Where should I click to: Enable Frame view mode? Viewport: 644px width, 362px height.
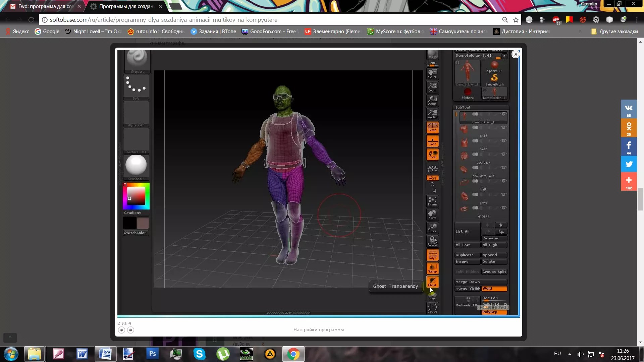click(x=432, y=201)
